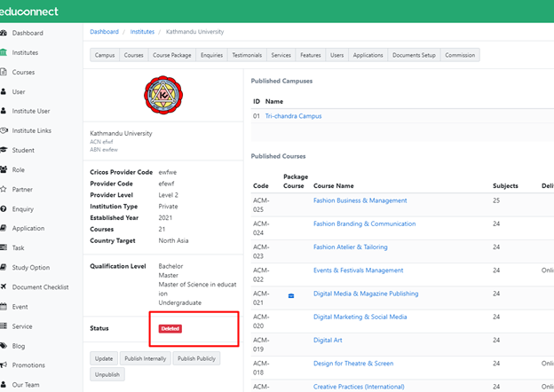
Task: Click the Student graduation cap icon
Action: (x=4, y=150)
